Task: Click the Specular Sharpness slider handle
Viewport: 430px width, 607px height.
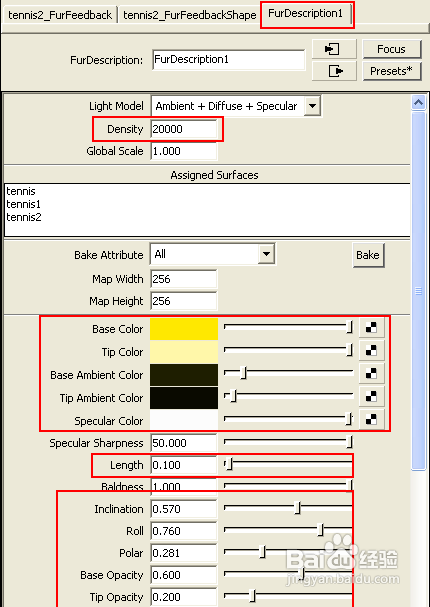Action: (x=349, y=441)
